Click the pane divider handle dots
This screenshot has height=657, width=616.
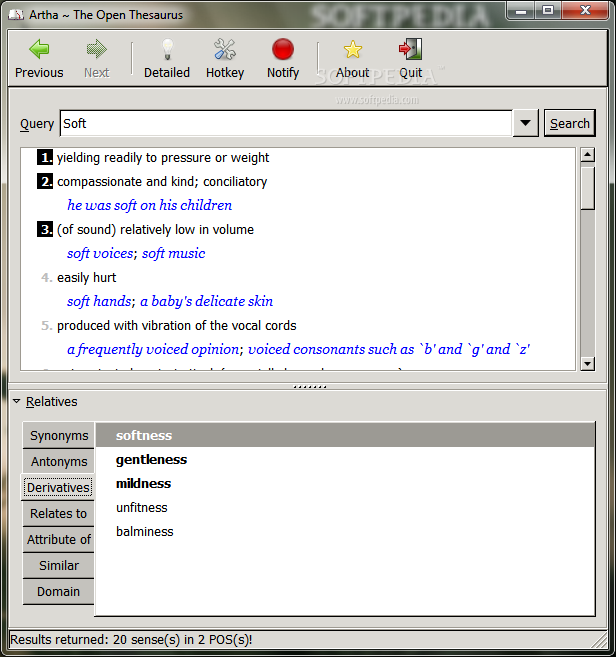[x=310, y=387]
